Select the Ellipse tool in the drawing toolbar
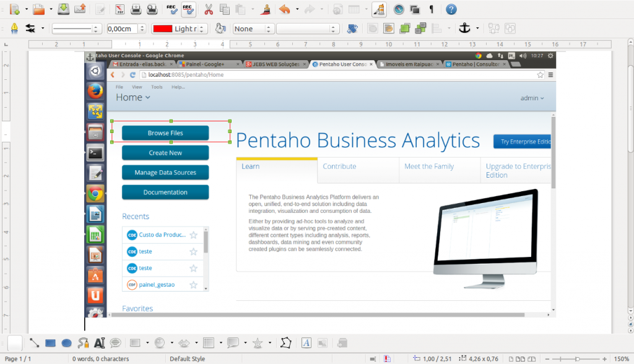Screen dimensions: 634x364 click(67, 342)
